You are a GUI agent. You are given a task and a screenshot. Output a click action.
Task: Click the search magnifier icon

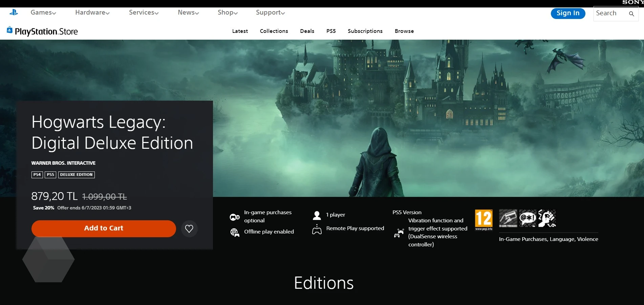[631, 14]
